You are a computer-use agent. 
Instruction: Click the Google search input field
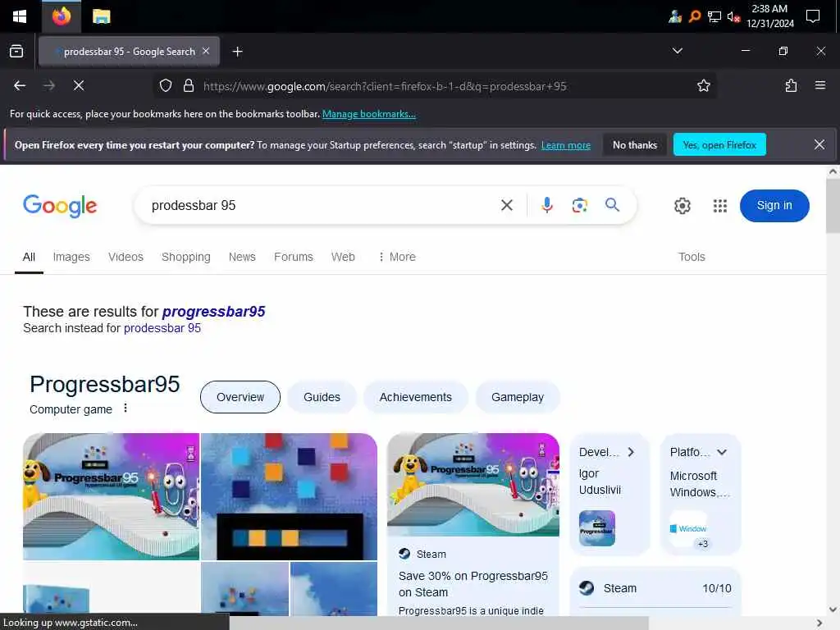[322, 206]
